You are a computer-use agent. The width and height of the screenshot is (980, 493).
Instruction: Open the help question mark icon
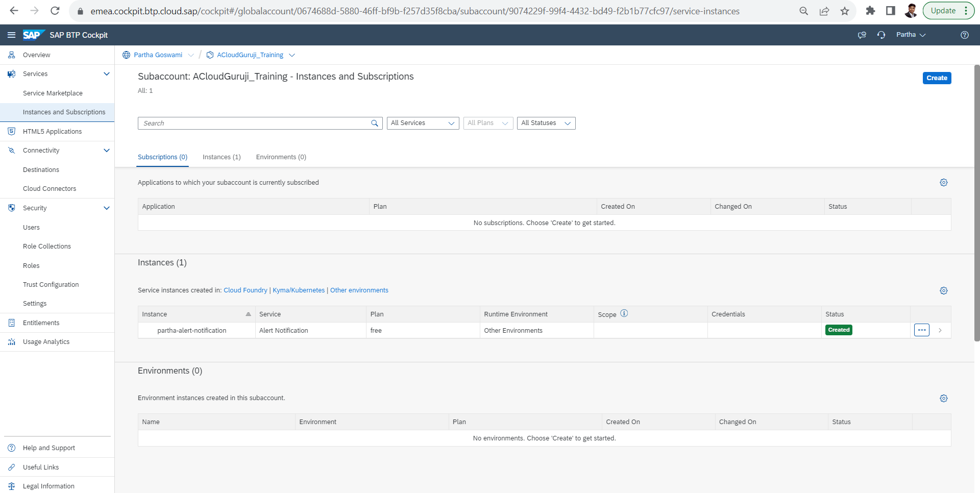click(964, 35)
